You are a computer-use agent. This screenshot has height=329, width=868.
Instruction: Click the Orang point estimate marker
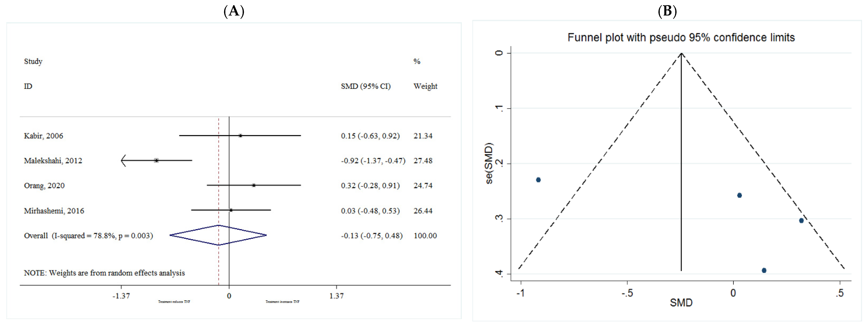coord(254,185)
